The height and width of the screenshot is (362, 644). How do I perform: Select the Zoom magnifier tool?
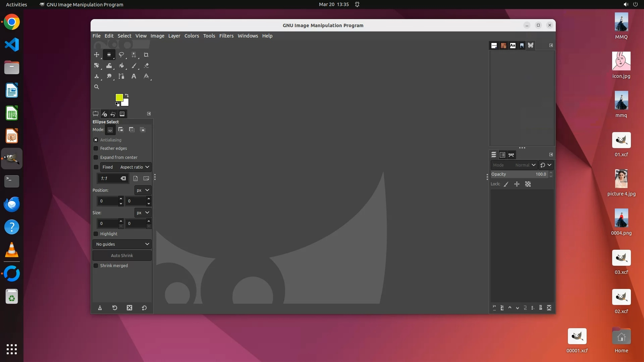point(97,87)
